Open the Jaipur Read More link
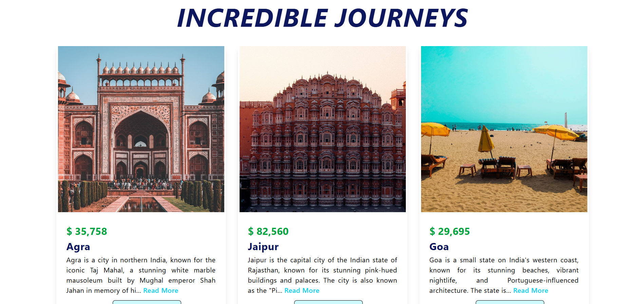This screenshot has width=644, height=304. point(302,290)
